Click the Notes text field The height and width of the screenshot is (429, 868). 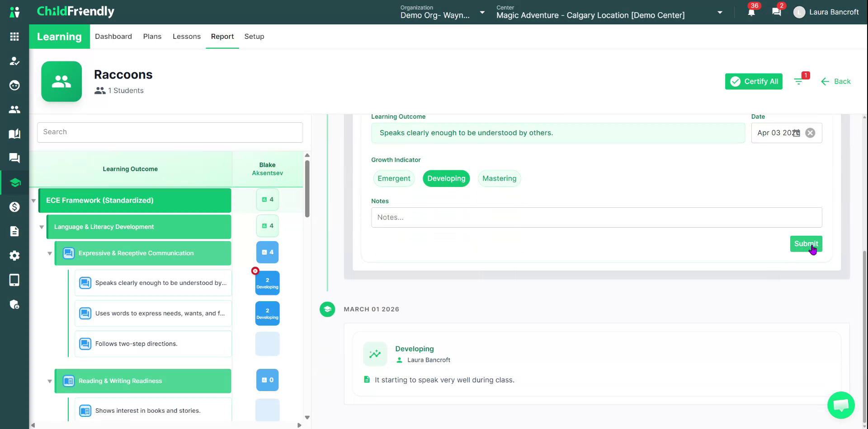(x=597, y=217)
